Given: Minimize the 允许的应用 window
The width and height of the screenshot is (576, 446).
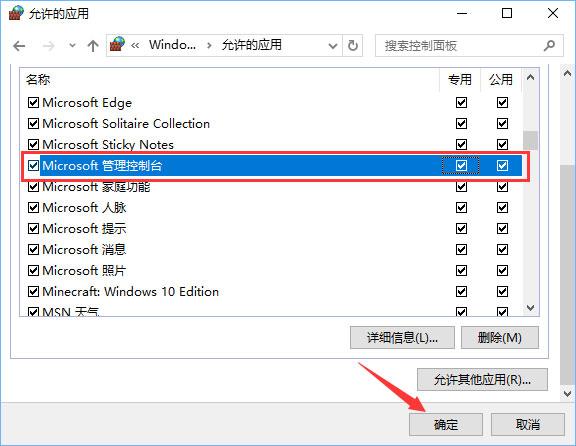Looking at the screenshot, I should click(x=462, y=13).
